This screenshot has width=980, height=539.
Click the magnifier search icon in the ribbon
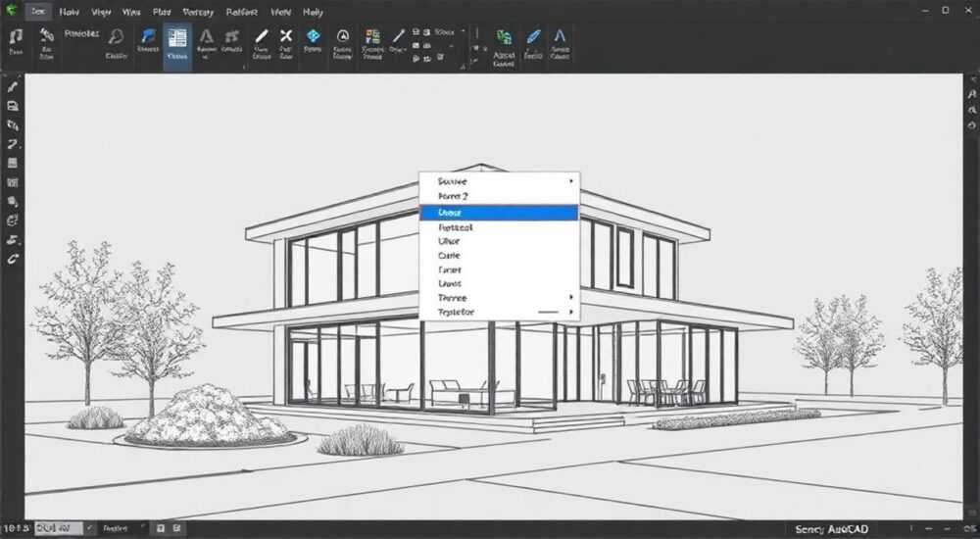tap(116, 36)
